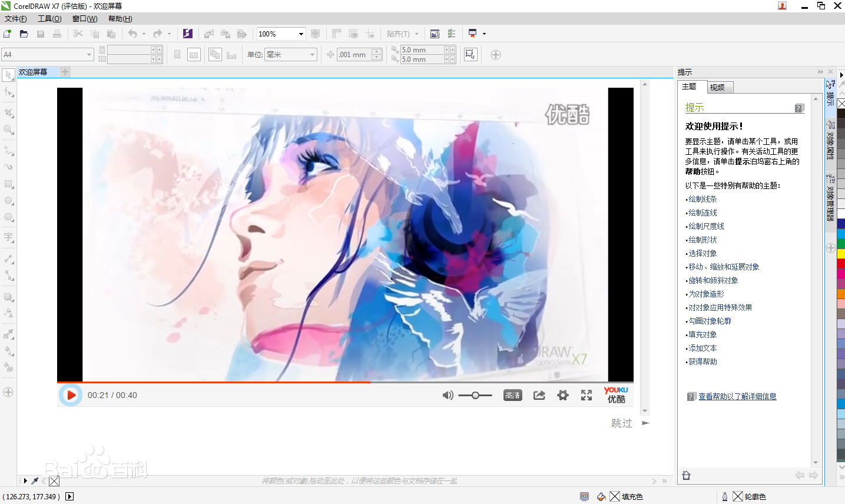This screenshot has width=845, height=504.
Task: Expand the Redo history dropdown arrow
Action: (169, 34)
